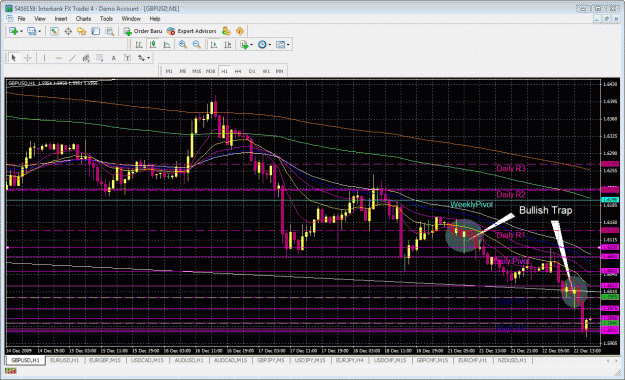Image resolution: width=625 pixels, height=380 pixels.
Task: Select the Text tool marked A
Action: coord(114,58)
